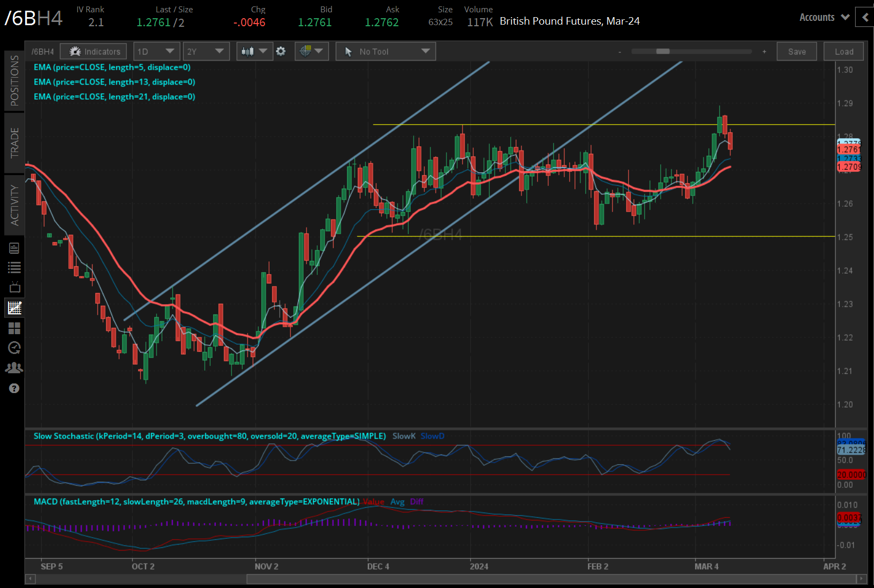Click the chart zoom slider handle
The image size is (874, 588).
(662, 51)
